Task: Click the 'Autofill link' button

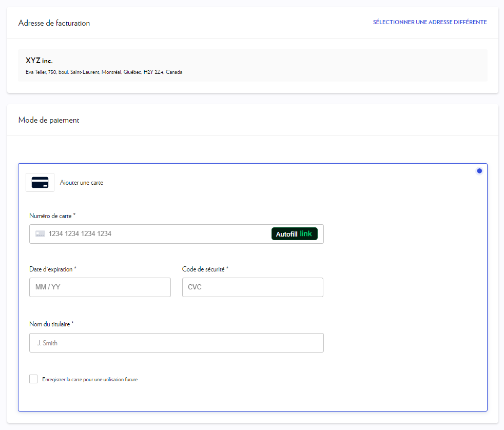Action: pyautogui.click(x=295, y=233)
